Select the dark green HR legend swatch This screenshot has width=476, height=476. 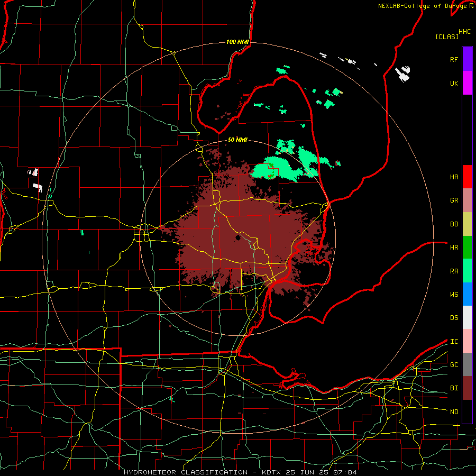tap(467, 248)
